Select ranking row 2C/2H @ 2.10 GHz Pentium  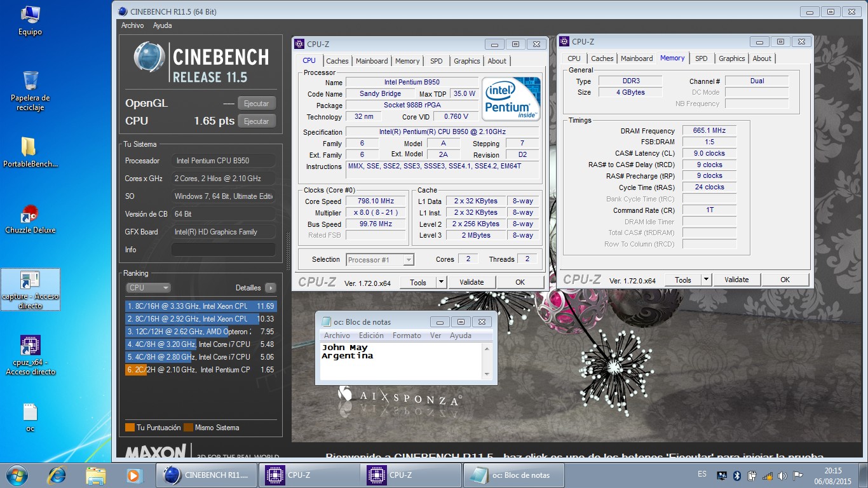(x=201, y=370)
